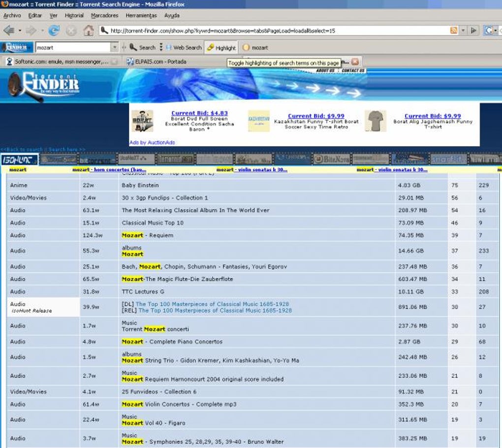Click the Borat DVD ad thumbnail
The height and width of the screenshot is (448, 502).
tap(142, 121)
